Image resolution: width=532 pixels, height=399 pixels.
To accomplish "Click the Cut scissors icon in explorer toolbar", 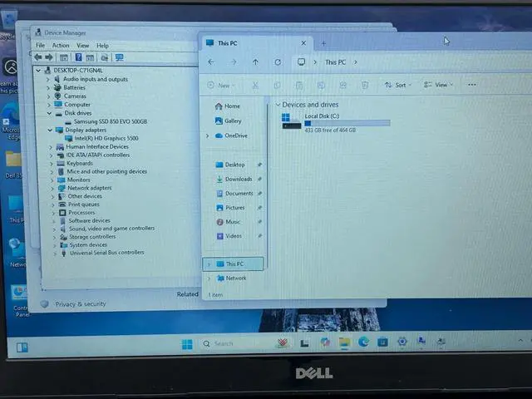I will [x=255, y=85].
